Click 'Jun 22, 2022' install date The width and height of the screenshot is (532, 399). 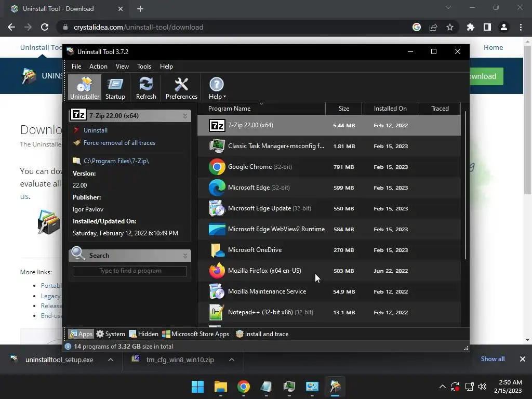[x=391, y=271]
